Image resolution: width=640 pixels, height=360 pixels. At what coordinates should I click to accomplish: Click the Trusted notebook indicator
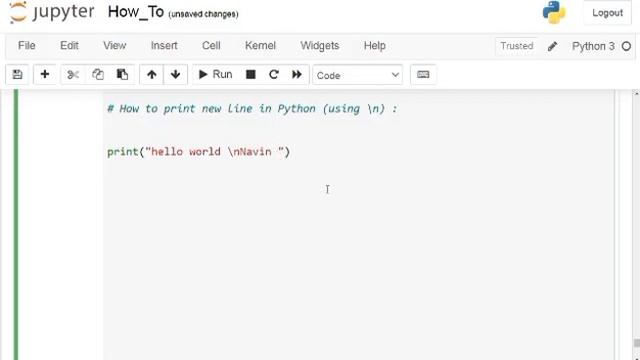(517, 46)
